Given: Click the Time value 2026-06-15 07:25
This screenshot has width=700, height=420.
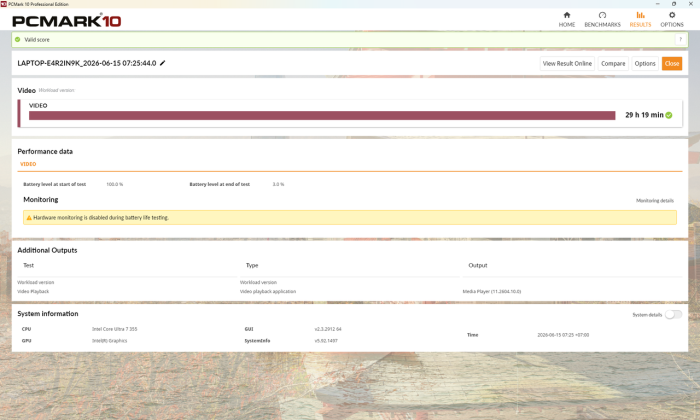Looking at the screenshot, I should (x=563, y=335).
